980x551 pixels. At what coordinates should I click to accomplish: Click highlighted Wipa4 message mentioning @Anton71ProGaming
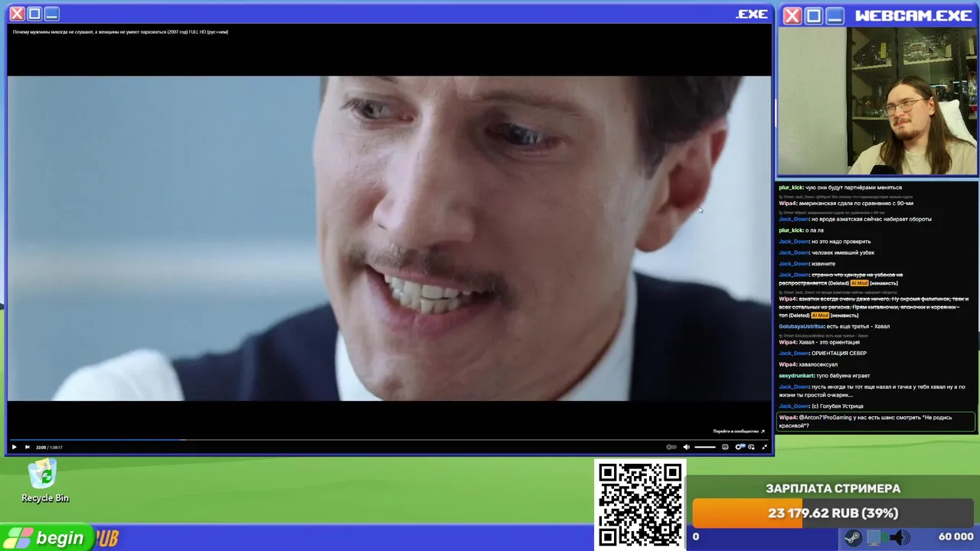click(877, 422)
